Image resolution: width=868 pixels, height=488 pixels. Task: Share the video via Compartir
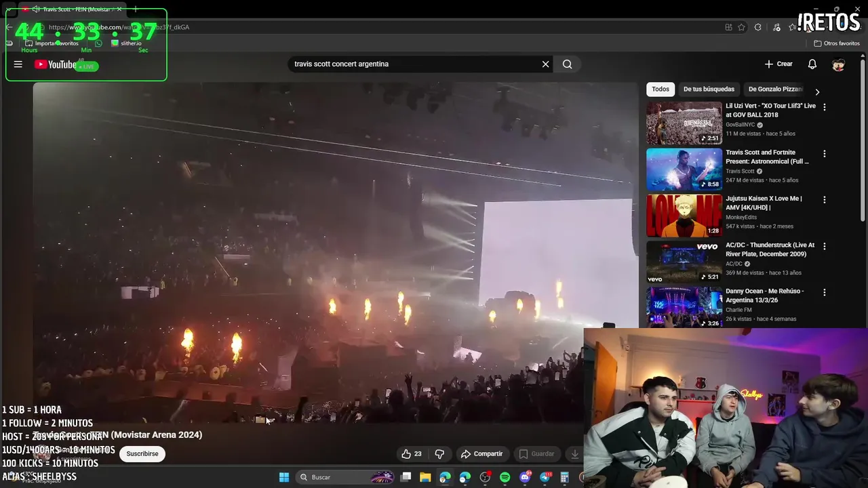(482, 454)
